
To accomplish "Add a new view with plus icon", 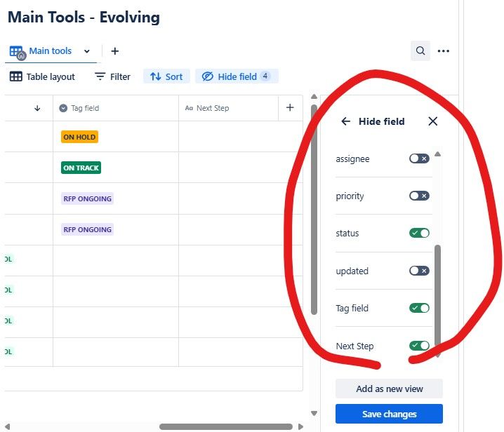I will coord(114,51).
